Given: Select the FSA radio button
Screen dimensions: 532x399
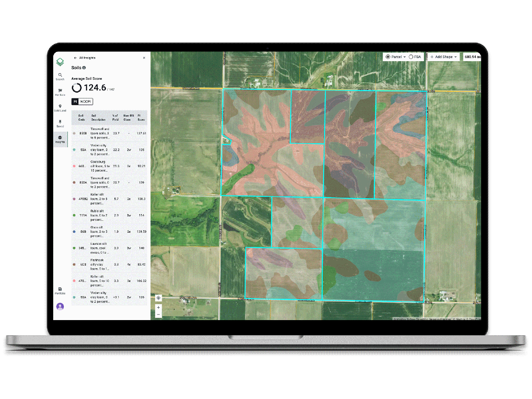Looking at the screenshot, I should click(x=411, y=57).
